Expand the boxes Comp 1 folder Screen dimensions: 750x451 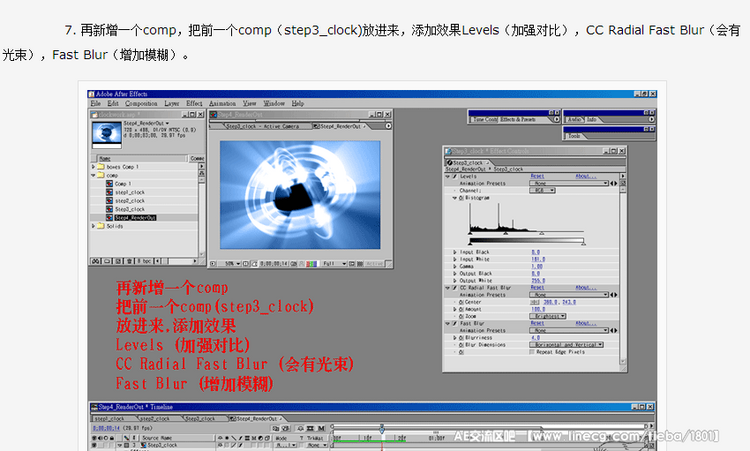(x=93, y=167)
